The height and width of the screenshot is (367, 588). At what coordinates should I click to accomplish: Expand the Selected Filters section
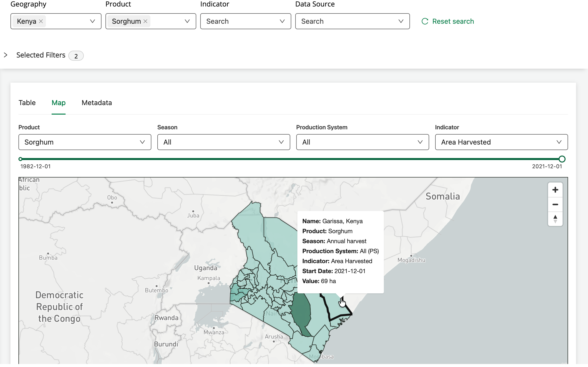point(5,55)
